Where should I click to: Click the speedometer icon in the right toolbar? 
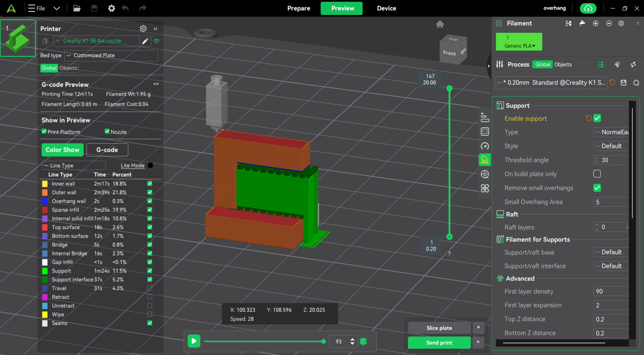[485, 146]
